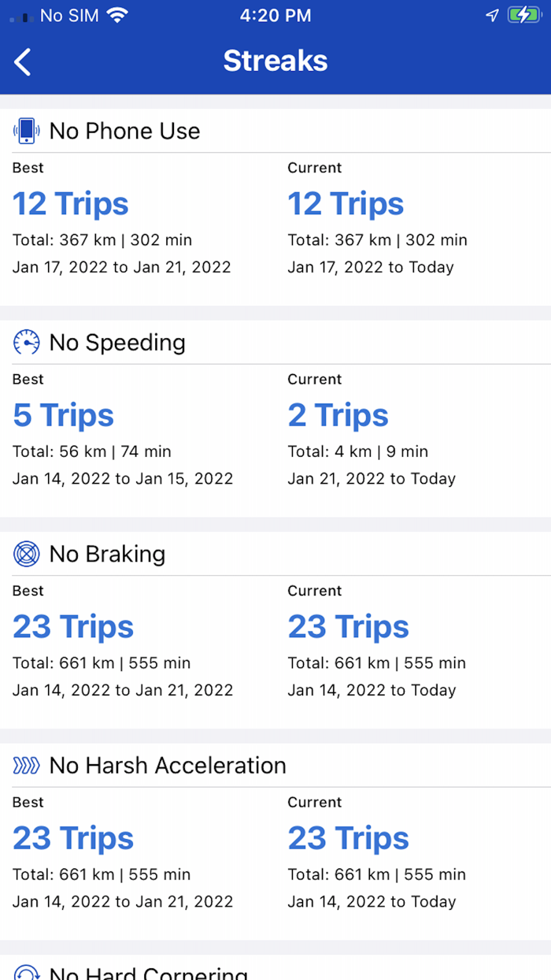Open the current No Speeding 2 Trips link
Image resolution: width=551 pixels, height=980 pixels.
(x=338, y=414)
